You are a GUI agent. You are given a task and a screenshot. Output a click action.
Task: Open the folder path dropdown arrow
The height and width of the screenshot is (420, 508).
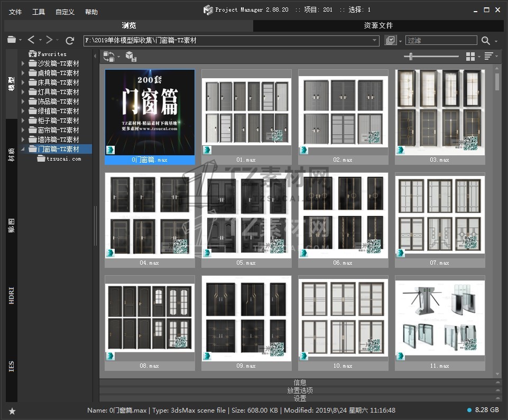click(x=375, y=40)
